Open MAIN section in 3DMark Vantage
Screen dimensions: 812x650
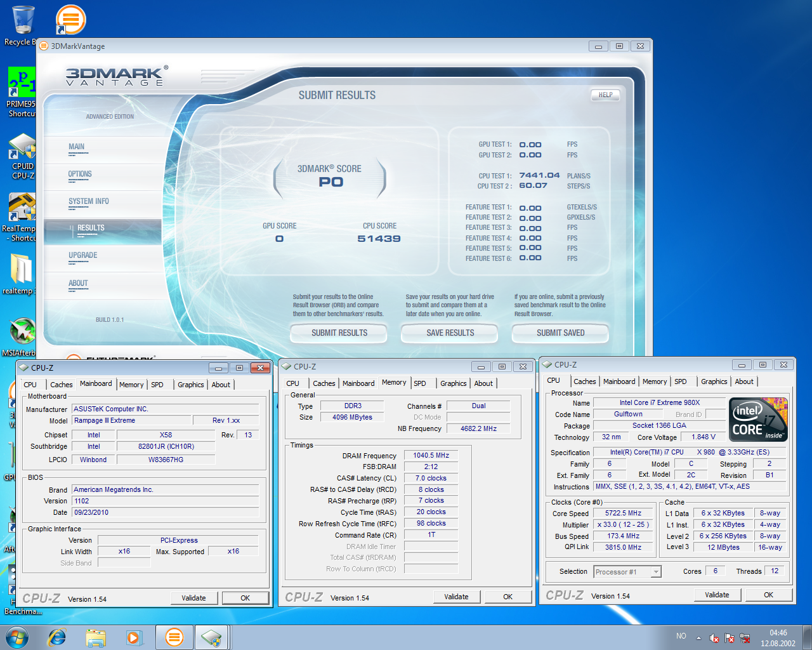(x=77, y=147)
